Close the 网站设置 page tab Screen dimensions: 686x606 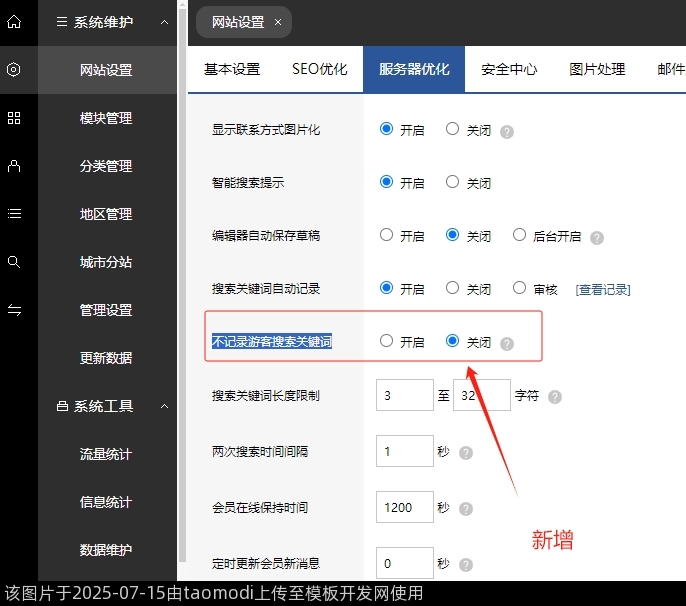click(x=277, y=22)
